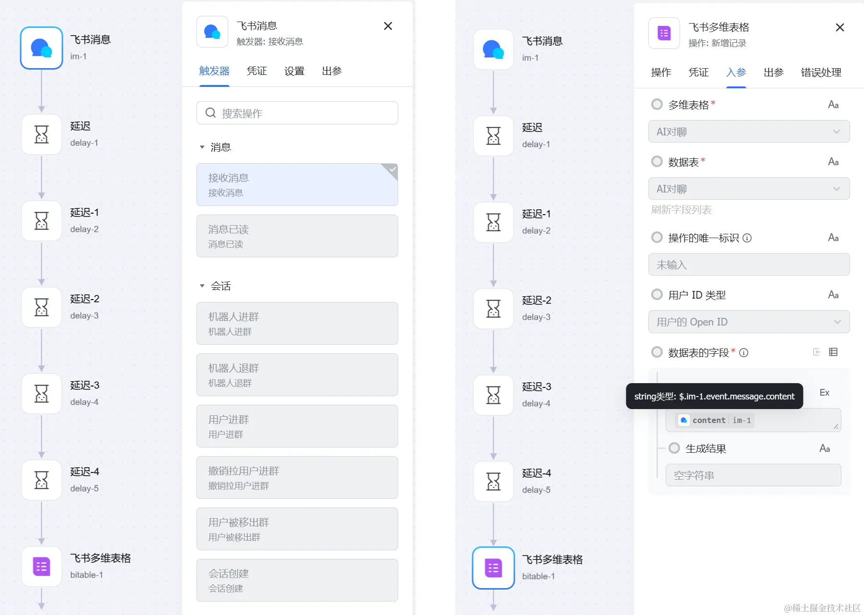Select the 延迟 delay-1 node in right workflow
The height and width of the screenshot is (616, 864).
pyautogui.click(x=493, y=136)
